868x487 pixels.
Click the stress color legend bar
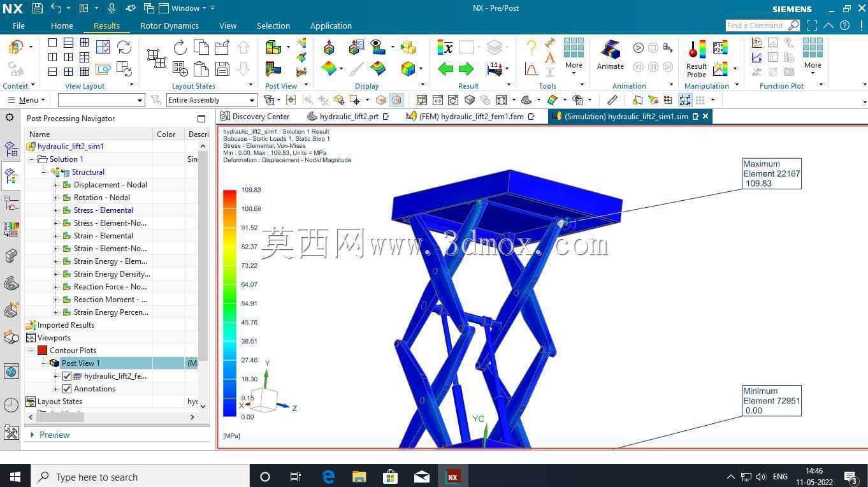pos(229,303)
